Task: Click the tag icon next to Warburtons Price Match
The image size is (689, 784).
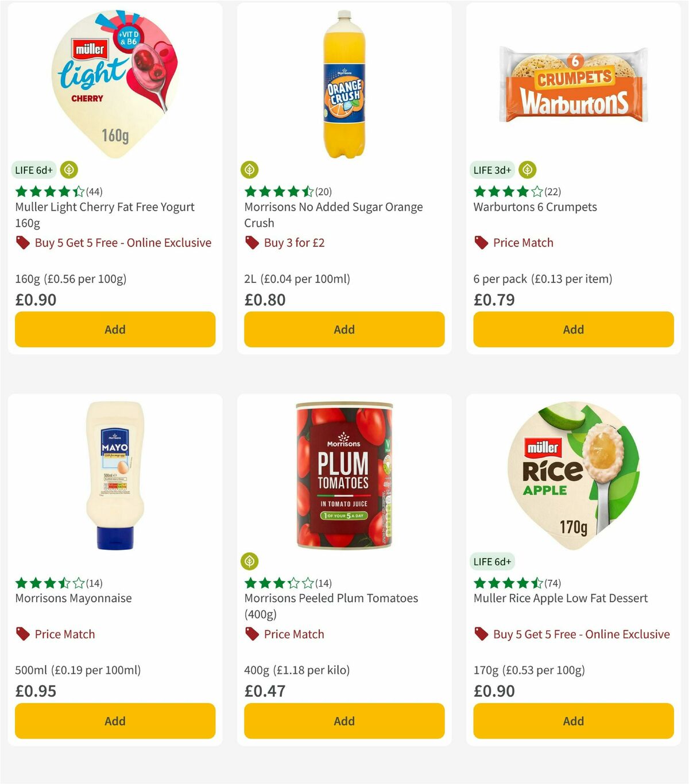Action: [481, 243]
